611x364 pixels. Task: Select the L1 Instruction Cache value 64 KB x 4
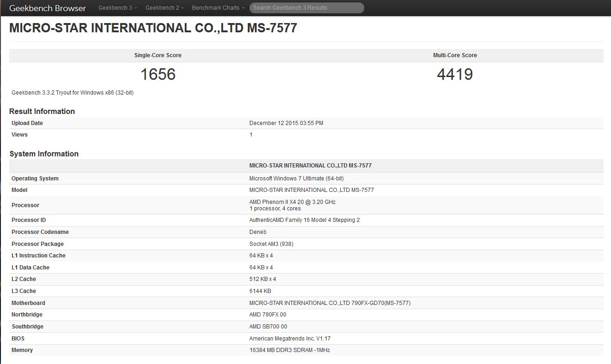tap(261, 256)
